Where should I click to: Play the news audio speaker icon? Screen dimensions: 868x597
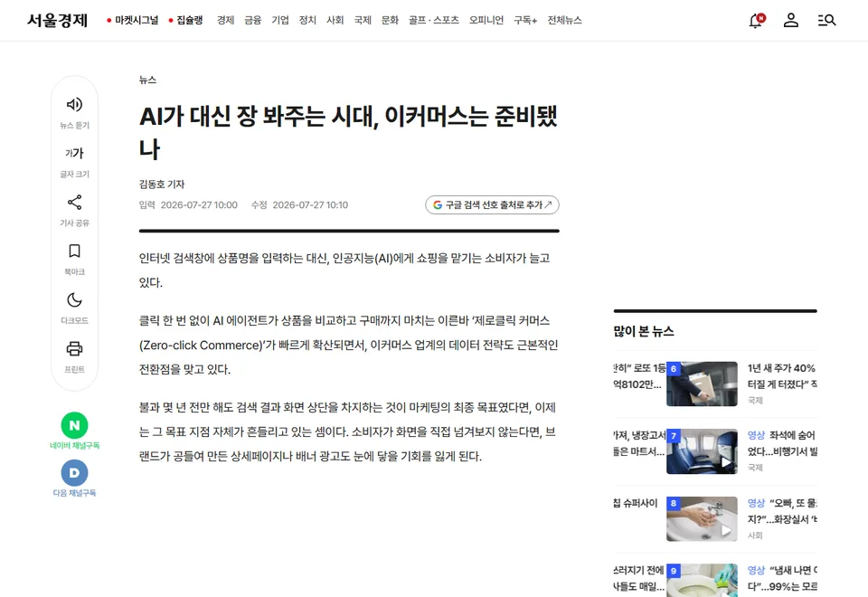[74, 105]
